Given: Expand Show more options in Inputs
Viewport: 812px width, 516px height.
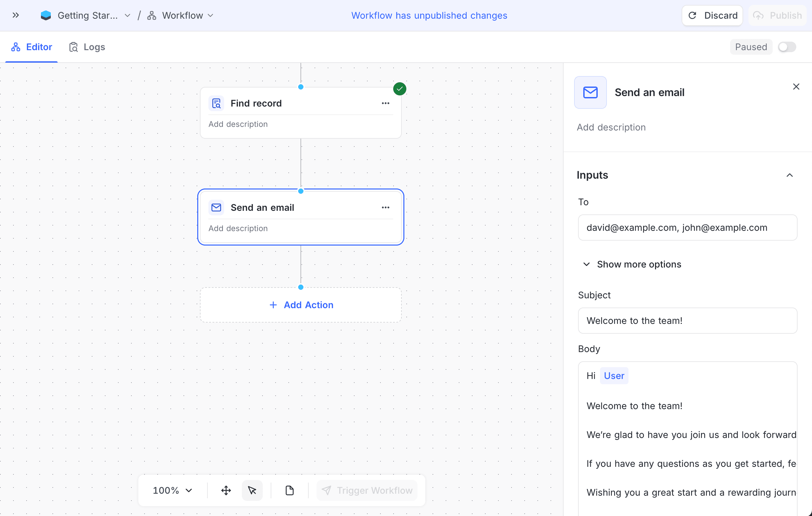Looking at the screenshot, I should click(632, 264).
